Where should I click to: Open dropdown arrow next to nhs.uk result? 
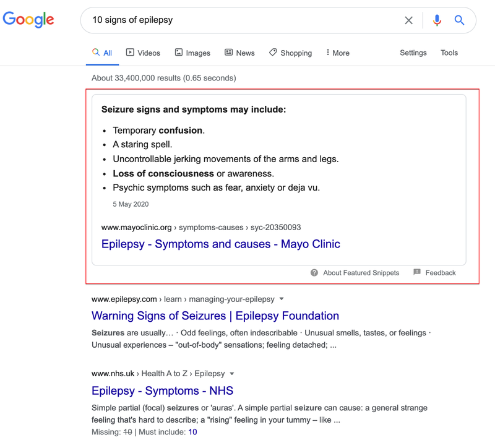(232, 373)
